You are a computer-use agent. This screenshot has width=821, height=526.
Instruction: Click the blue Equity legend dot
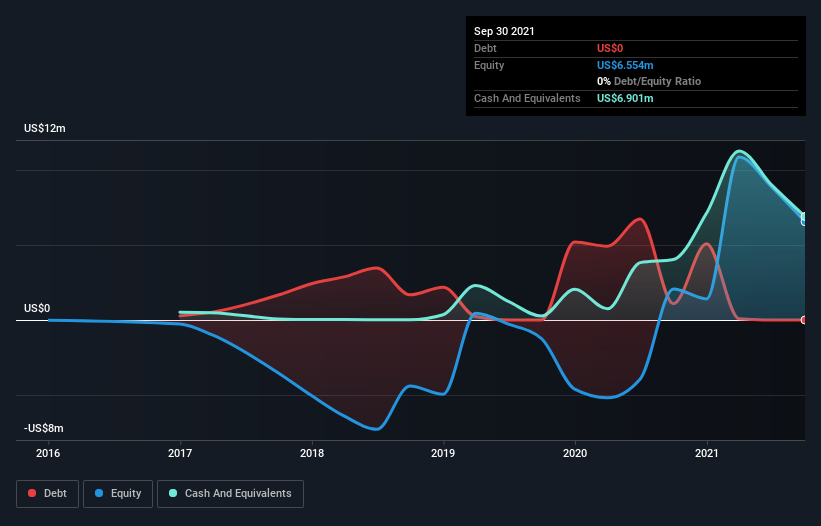coord(99,493)
